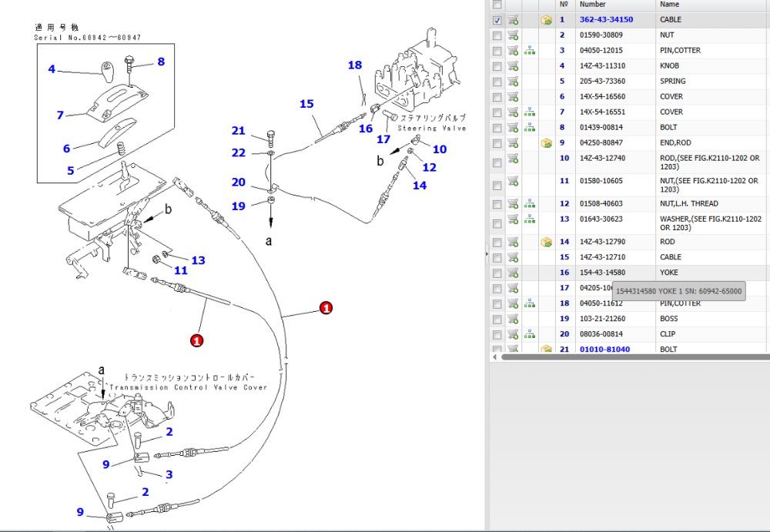This screenshot has height=532, width=770.
Task: Click callout 18 near Steering Valve
Action: [354, 65]
